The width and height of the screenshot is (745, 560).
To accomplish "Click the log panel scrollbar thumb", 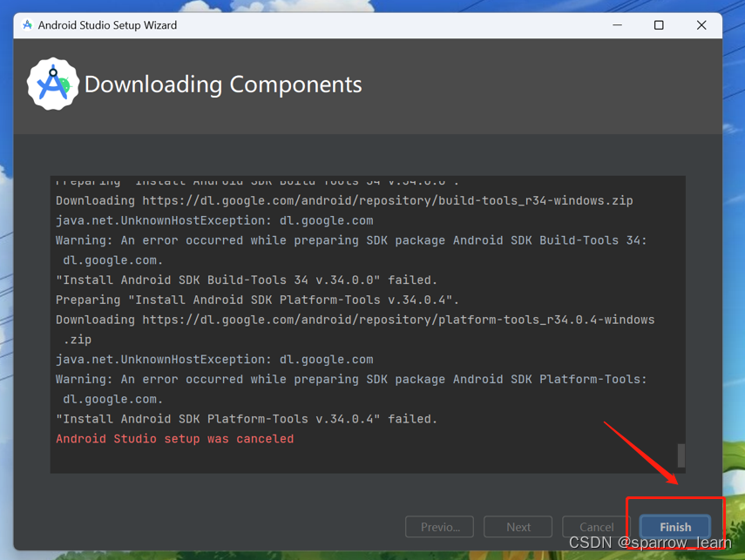I will (x=681, y=455).
